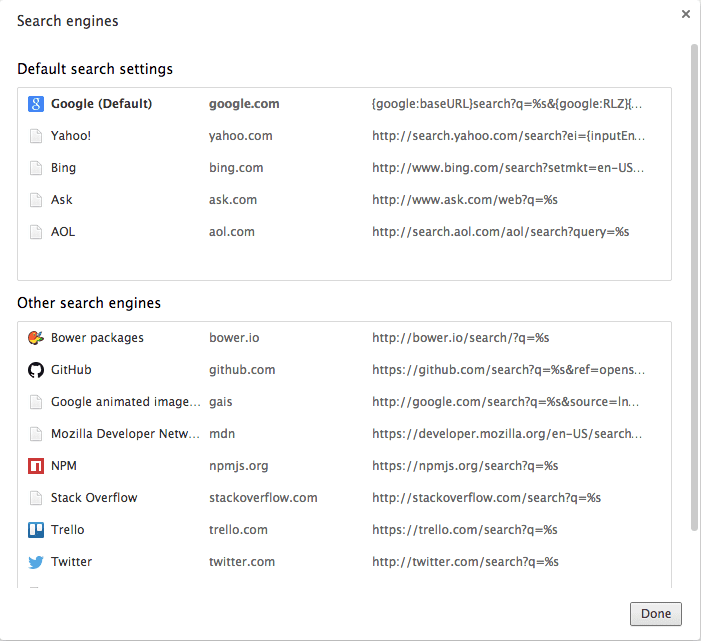This screenshot has height=641, width=701.
Task: Select the Ask engine name
Action: pos(62,200)
